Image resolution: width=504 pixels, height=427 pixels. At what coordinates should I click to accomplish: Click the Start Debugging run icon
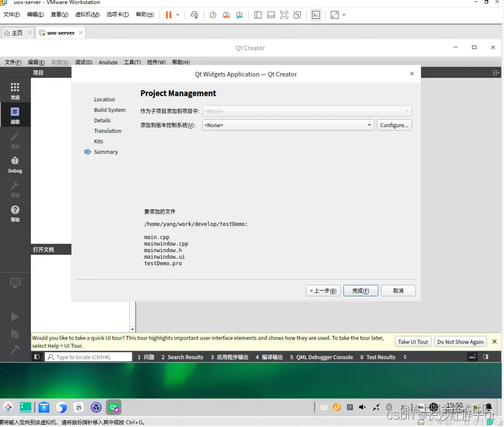15,334
